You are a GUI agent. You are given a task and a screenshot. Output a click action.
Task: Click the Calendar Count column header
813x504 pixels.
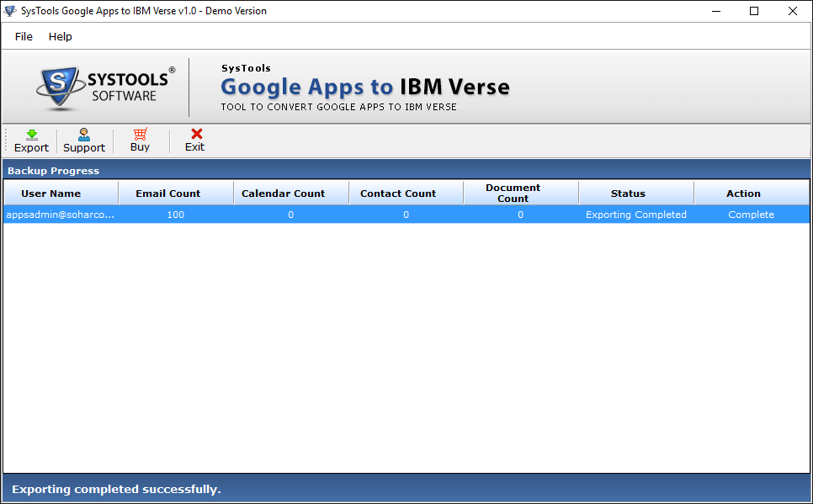(x=291, y=194)
